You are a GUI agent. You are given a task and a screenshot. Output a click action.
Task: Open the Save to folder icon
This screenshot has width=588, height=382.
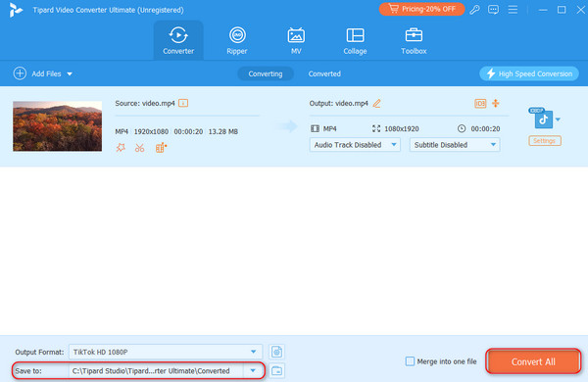[276, 371]
